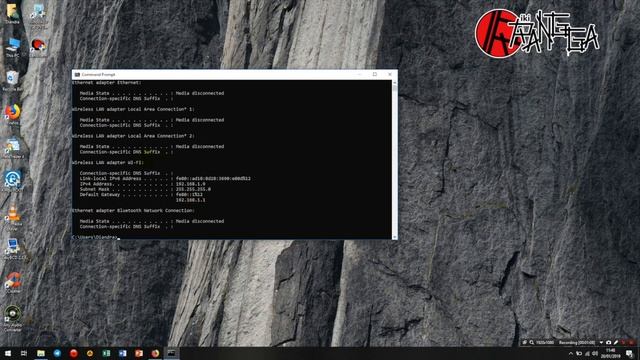Open Task View in the taskbar
Screen dimensions: 640x360
[24, 353]
